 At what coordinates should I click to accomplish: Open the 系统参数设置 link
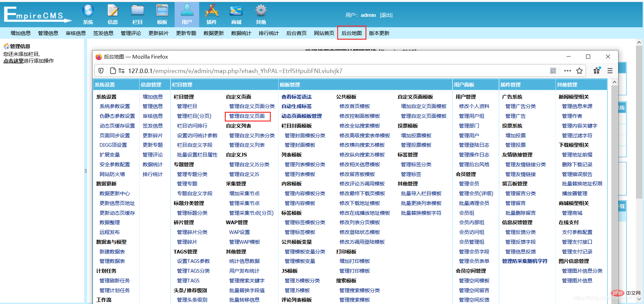click(115, 106)
